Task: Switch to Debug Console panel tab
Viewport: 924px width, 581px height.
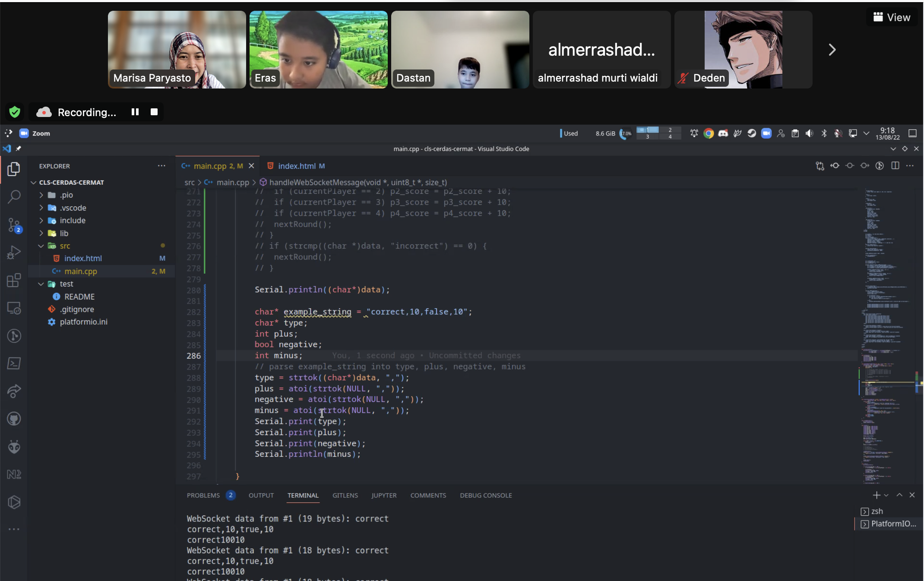Action: click(486, 496)
